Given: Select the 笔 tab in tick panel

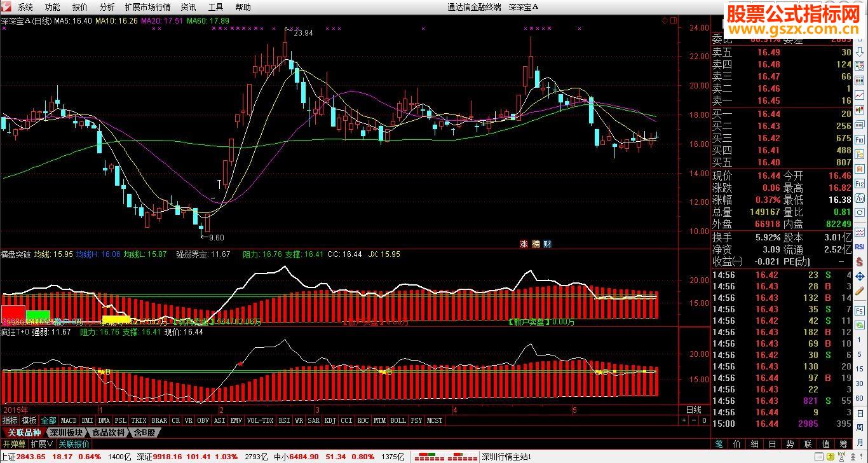Looking at the screenshot, I should 719,443.
